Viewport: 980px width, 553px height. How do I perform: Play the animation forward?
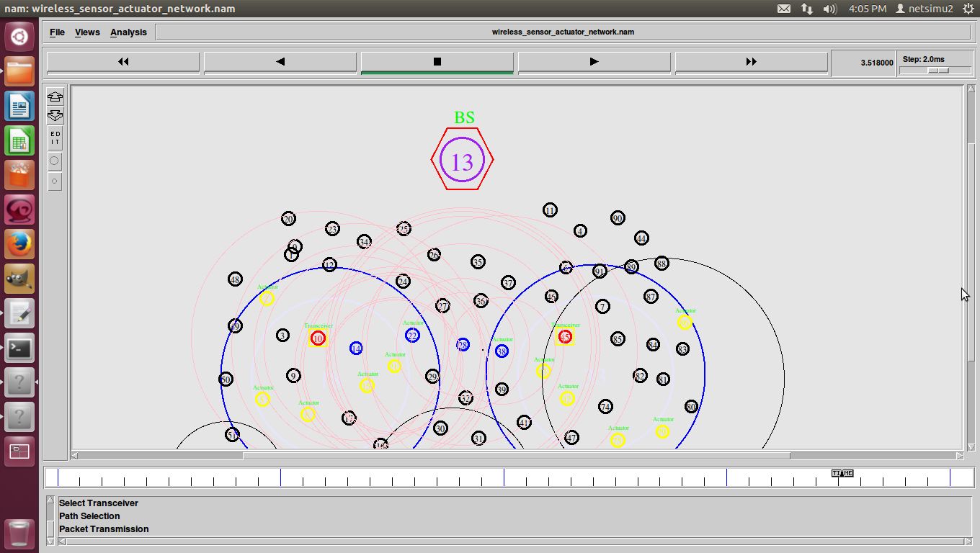click(x=594, y=62)
